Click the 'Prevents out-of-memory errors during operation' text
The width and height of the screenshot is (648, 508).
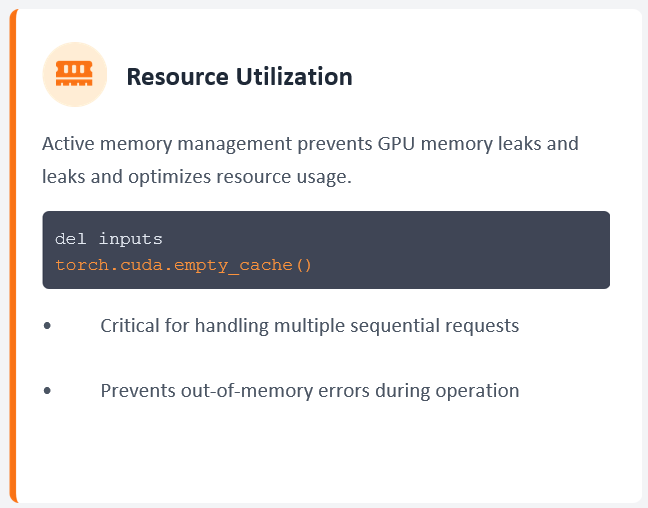tap(309, 391)
